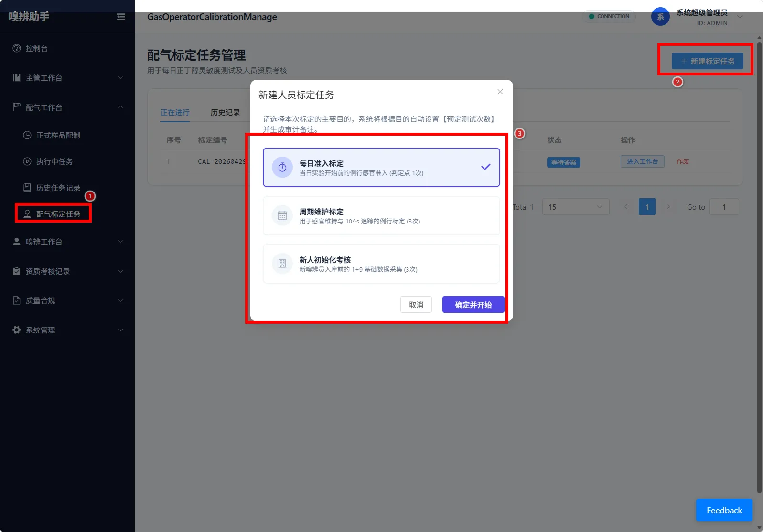Screen dimensions: 763x532
Task: Click the Feedback button
Action: pos(724,510)
